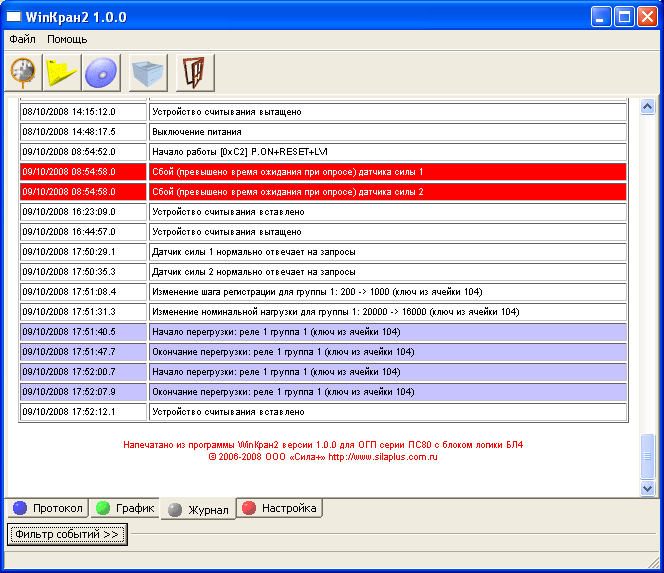Viewport: 664px width, 573px height.
Task: Close the WinКран2 window
Action: point(647,17)
